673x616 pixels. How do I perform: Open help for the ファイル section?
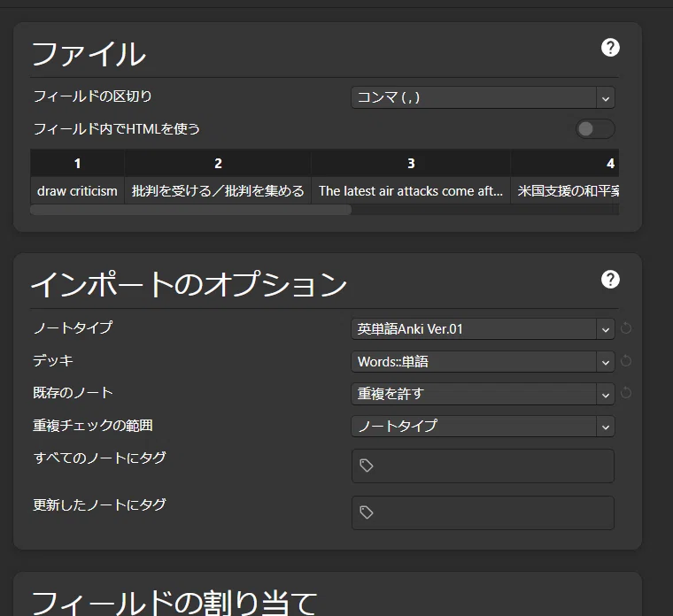pos(610,48)
